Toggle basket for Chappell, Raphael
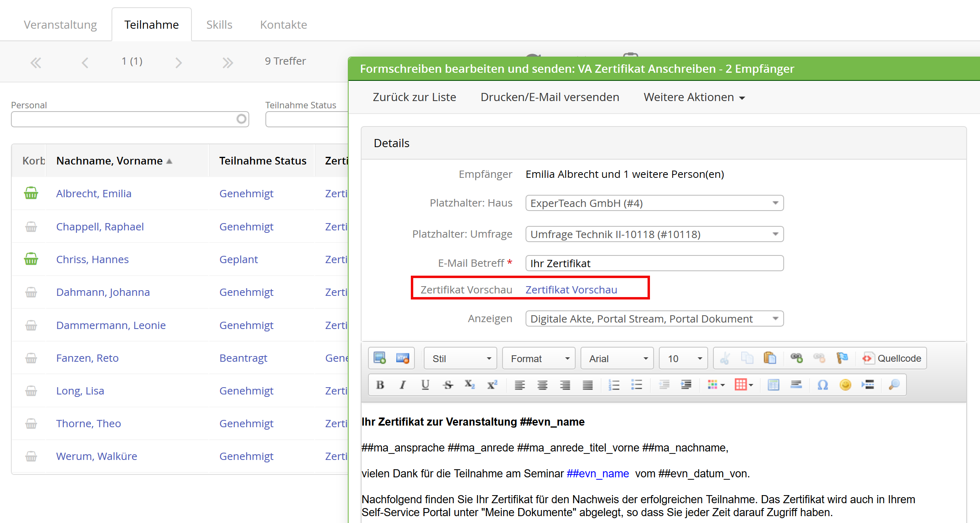Image resolution: width=980 pixels, height=523 pixels. point(31,226)
